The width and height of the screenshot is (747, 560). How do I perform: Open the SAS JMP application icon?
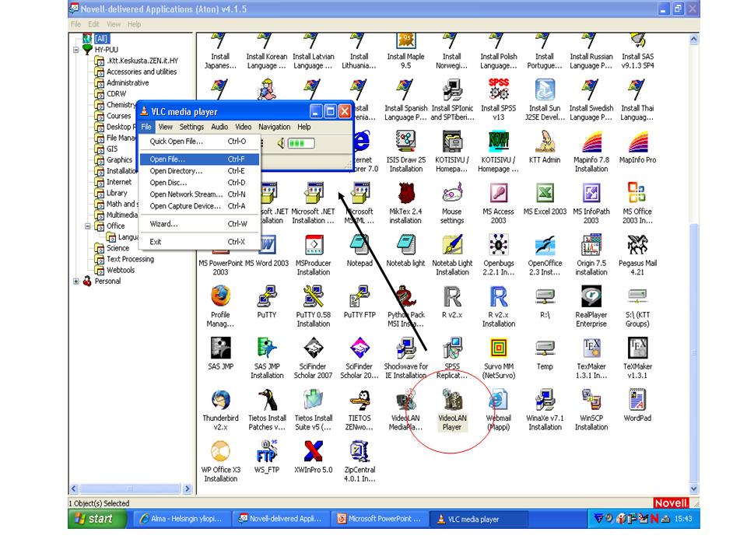(x=220, y=348)
